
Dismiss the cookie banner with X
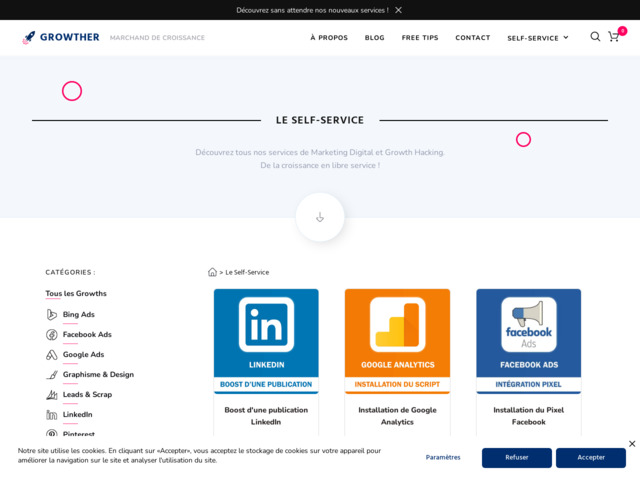pyautogui.click(x=632, y=444)
